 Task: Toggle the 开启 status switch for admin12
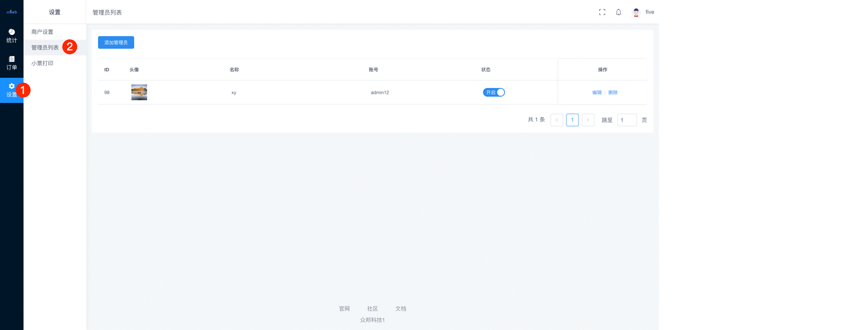click(x=494, y=92)
